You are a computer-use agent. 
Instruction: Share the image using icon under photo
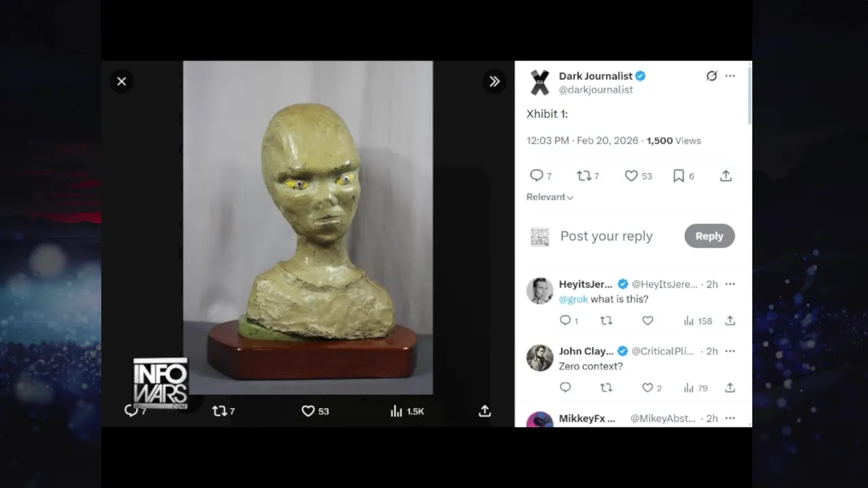[x=484, y=411]
